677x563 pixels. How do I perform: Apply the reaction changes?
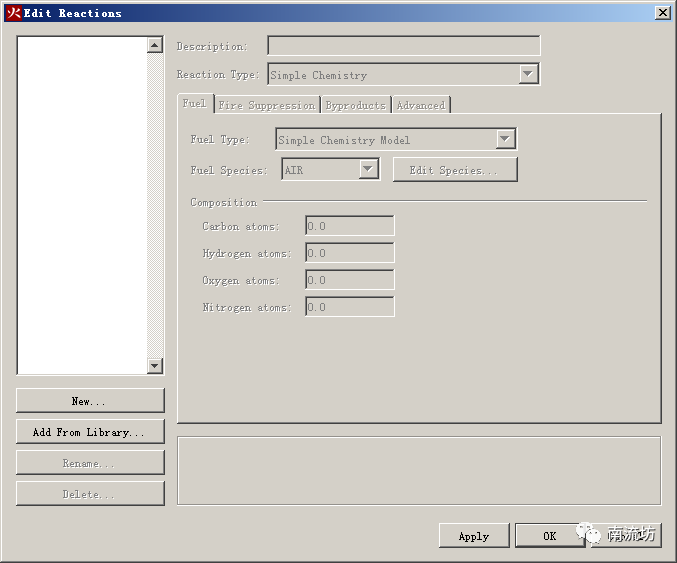point(474,536)
